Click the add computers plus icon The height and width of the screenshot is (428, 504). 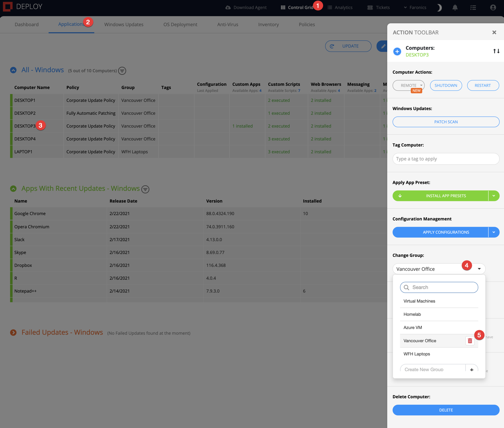(397, 51)
